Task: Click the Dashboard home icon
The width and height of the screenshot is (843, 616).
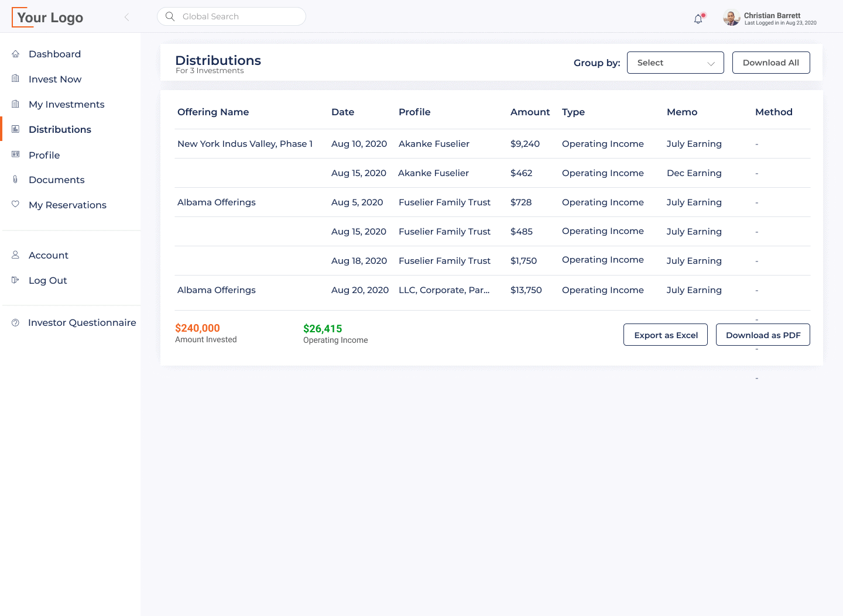Action: [15, 54]
